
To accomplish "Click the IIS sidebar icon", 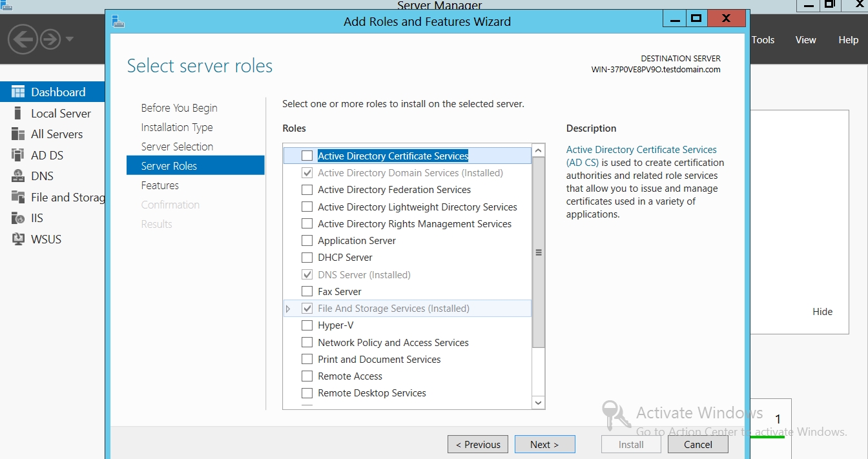I will point(18,218).
